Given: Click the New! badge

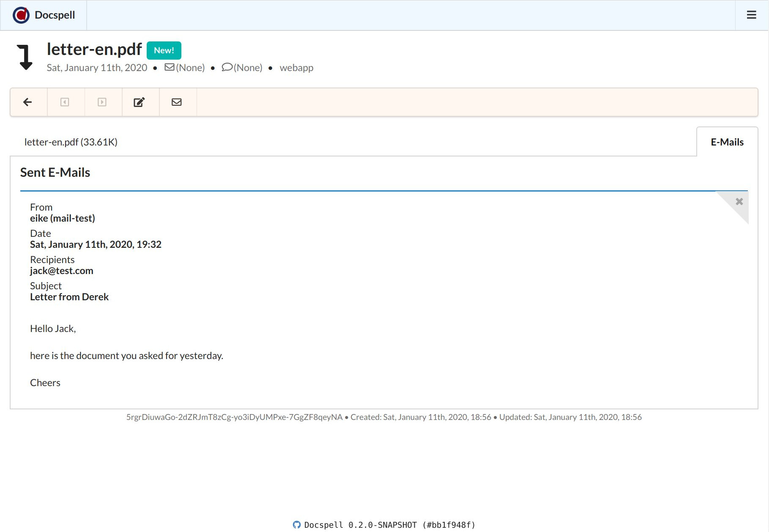Looking at the screenshot, I should pyautogui.click(x=164, y=50).
